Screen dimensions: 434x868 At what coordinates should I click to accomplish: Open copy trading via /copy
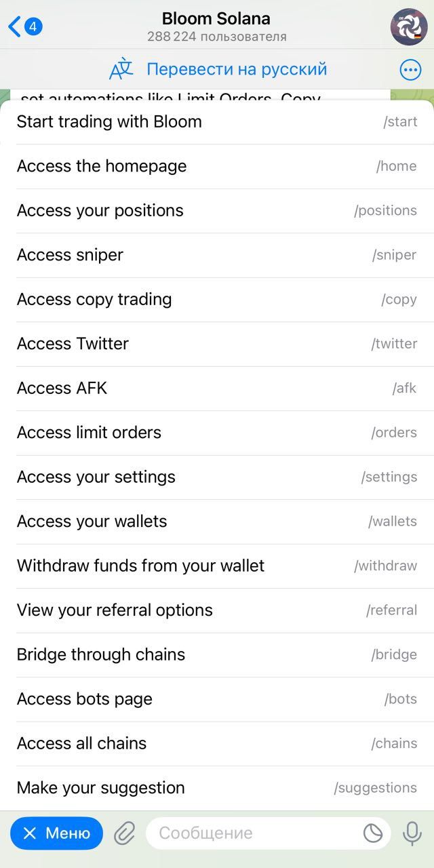pyautogui.click(x=217, y=299)
